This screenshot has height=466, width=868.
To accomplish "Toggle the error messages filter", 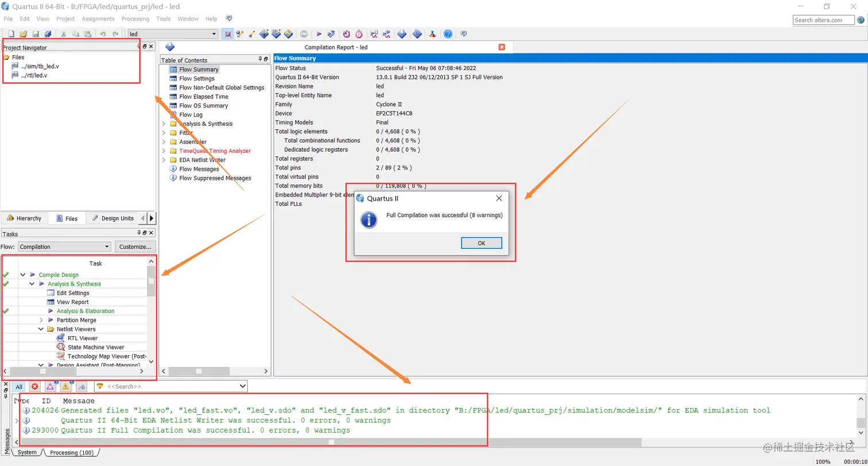I will click(34, 387).
